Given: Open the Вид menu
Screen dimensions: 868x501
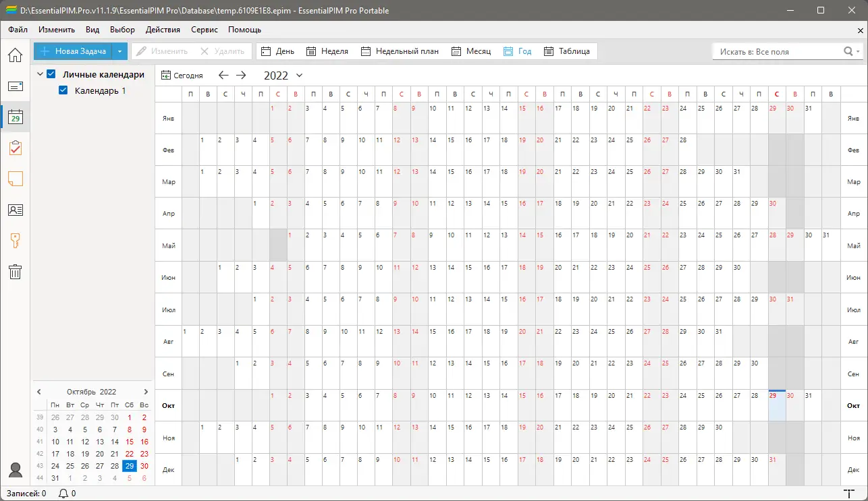Looking at the screenshot, I should coord(92,30).
